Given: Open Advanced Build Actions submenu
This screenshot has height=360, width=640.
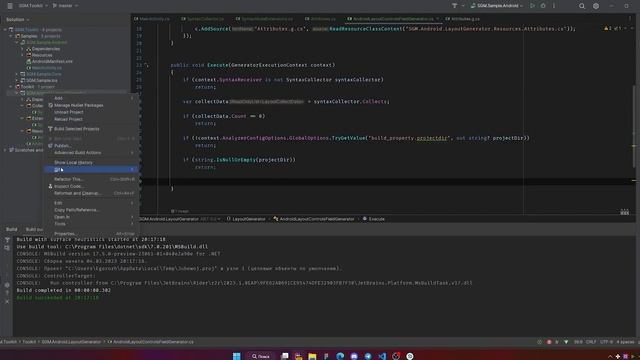Looking at the screenshot, I should click(91, 153).
